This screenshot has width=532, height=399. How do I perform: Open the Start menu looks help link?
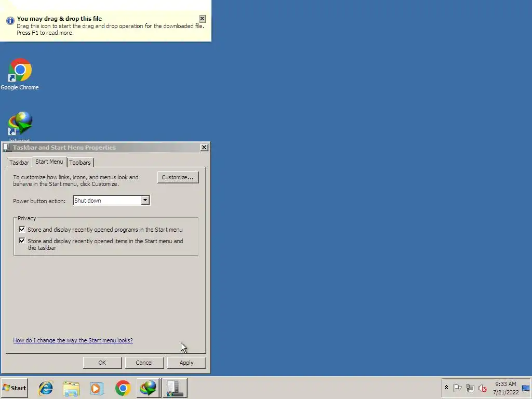[x=73, y=340]
